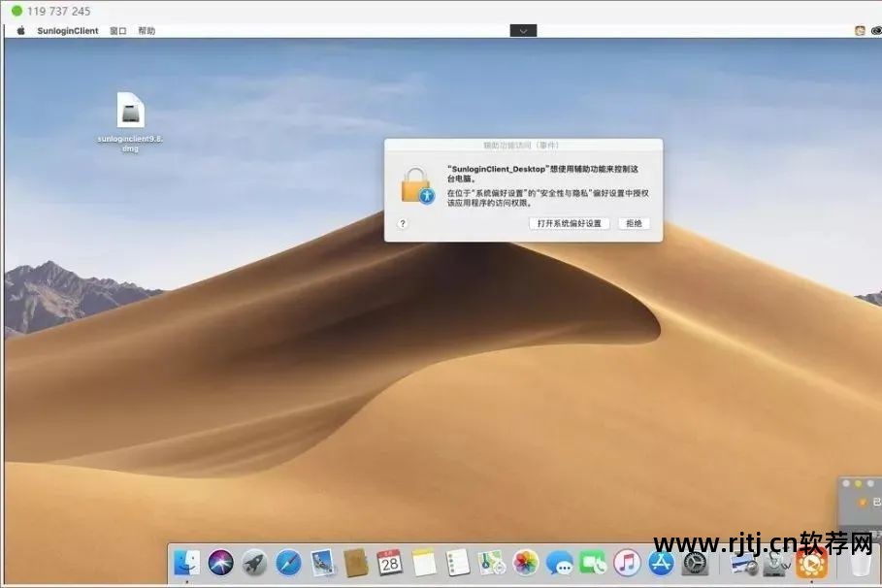Open Mail stamp icon in Dock
Viewport: 882px width, 588px height.
coord(322,562)
